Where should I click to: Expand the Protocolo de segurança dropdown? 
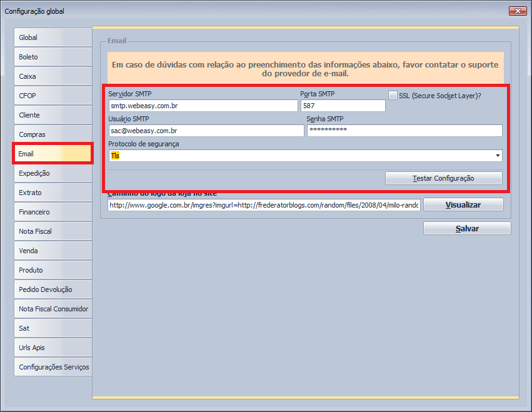[498, 156]
